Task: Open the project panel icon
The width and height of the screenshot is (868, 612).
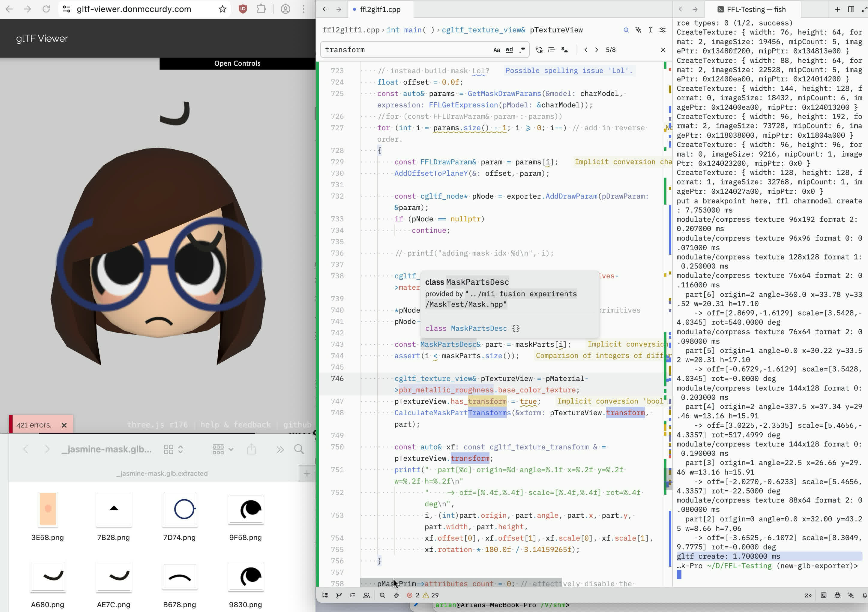Action: 325,595
